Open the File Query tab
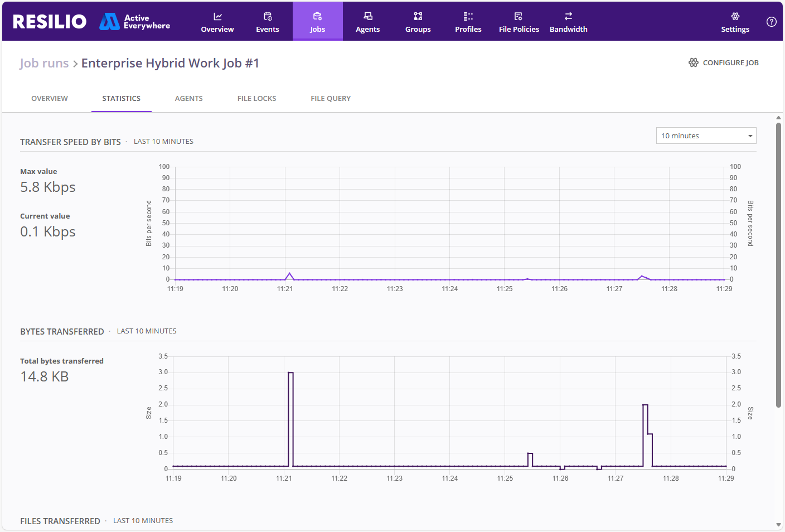This screenshot has width=785, height=532. (331, 99)
